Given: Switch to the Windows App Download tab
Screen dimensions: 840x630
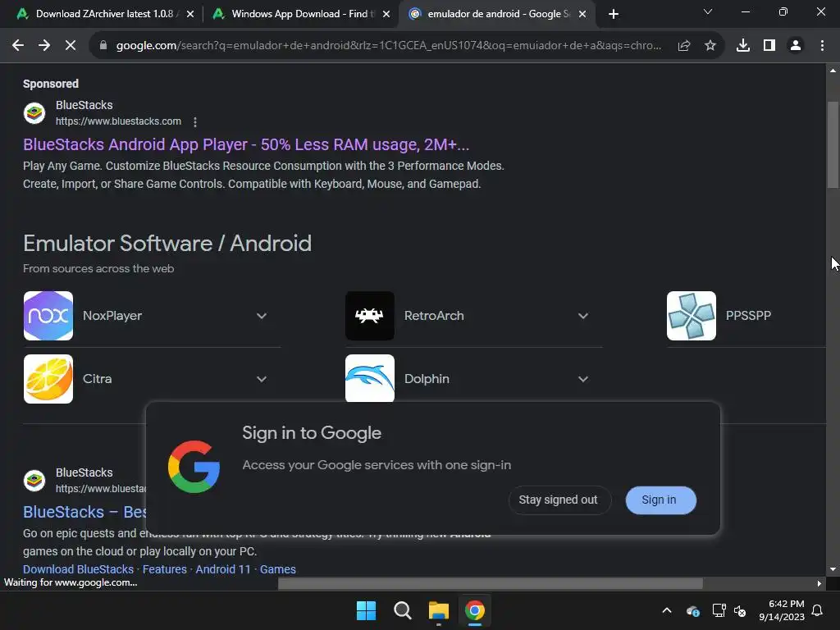Looking at the screenshot, I should [x=300, y=14].
